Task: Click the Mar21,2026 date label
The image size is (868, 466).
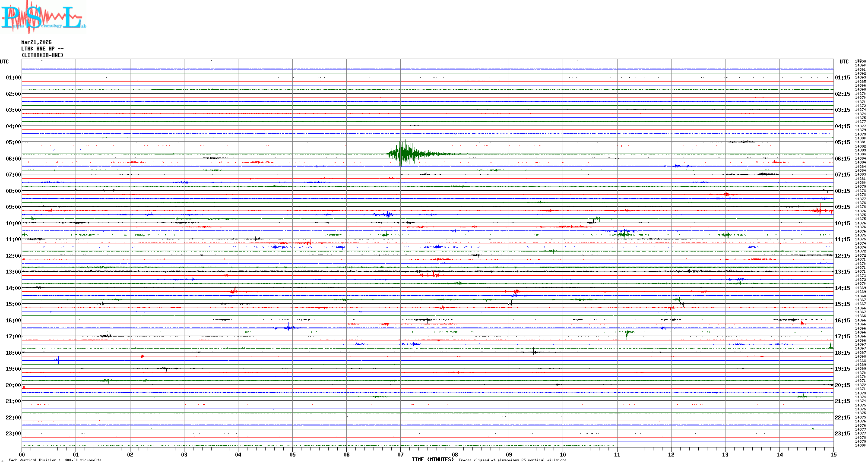Action: [x=36, y=42]
